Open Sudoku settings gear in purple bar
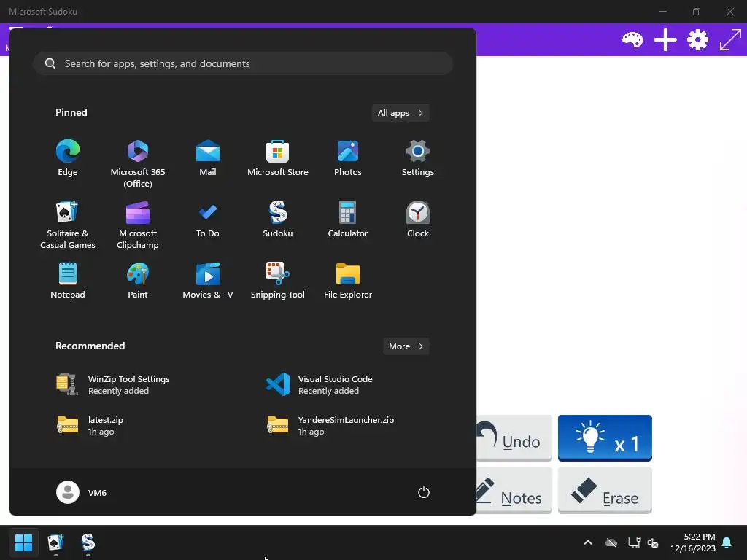The image size is (747, 560). tap(697, 40)
